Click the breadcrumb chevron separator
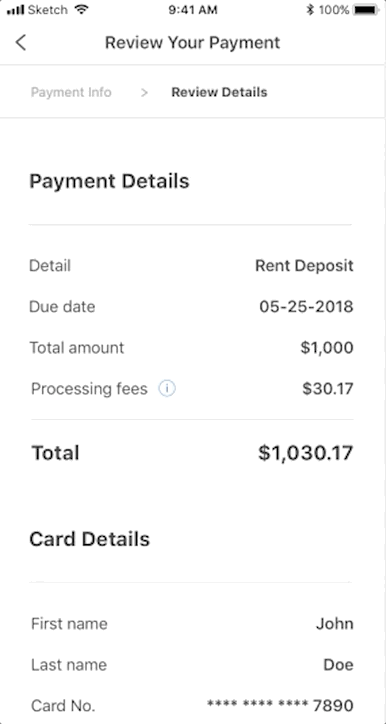The width and height of the screenshot is (386, 724). click(x=145, y=93)
